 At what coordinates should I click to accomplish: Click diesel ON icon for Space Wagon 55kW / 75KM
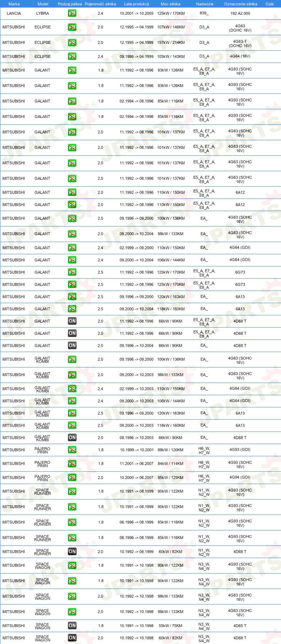(72, 626)
